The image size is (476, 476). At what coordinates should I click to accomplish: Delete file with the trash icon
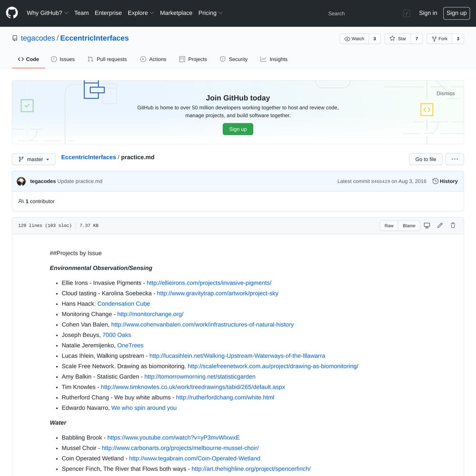453,226
